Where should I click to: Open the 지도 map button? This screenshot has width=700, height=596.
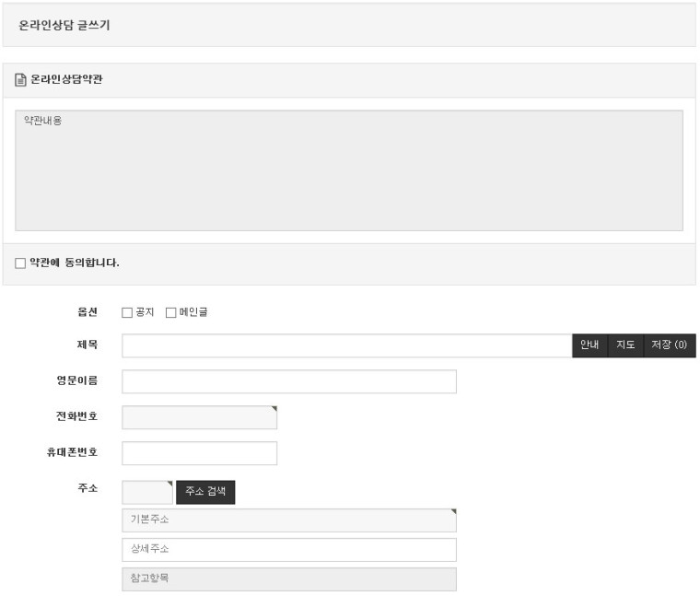coord(625,345)
